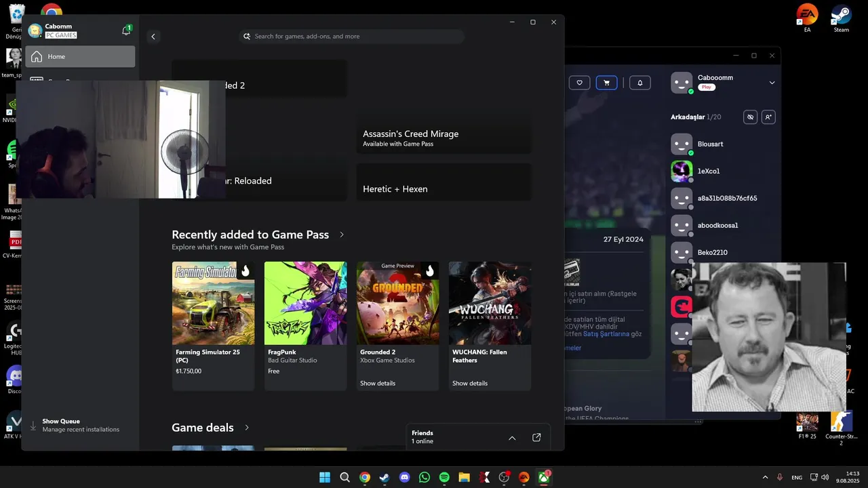Click the microphone icon in system tray

point(780,477)
